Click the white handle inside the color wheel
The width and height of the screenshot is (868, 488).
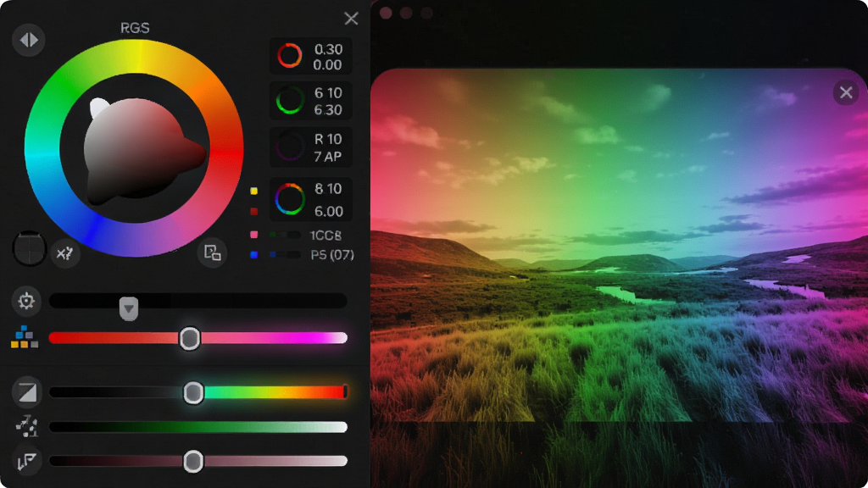(x=98, y=108)
